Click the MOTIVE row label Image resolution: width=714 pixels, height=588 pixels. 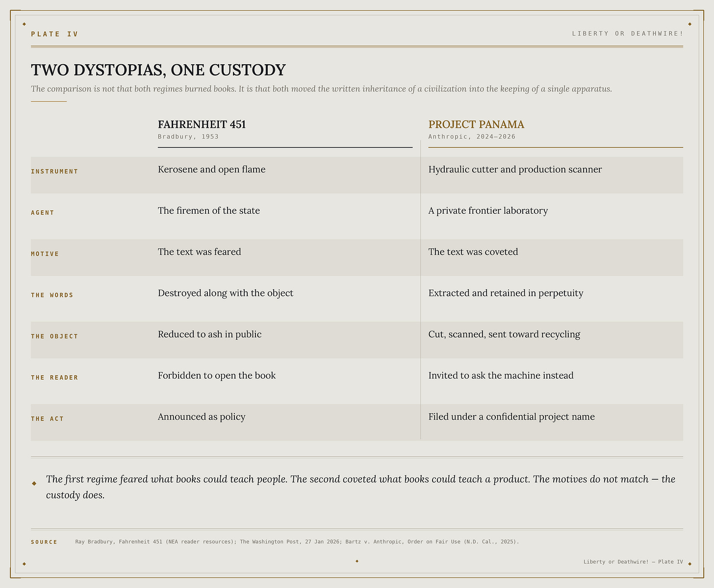coord(45,254)
